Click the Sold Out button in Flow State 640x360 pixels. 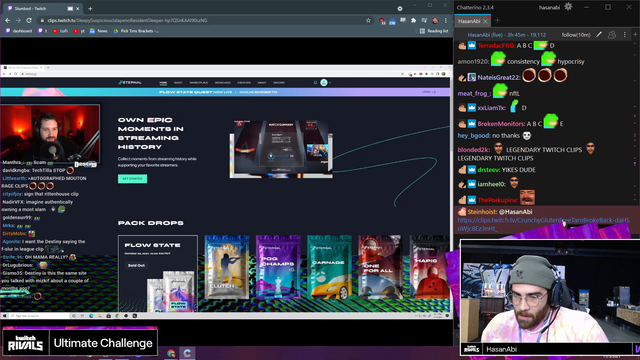pyautogui.click(x=136, y=265)
